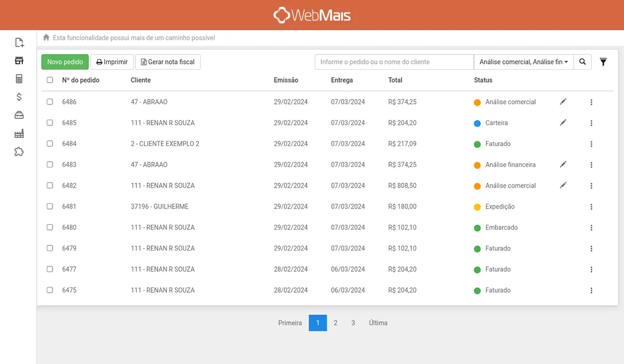Select the storefront icon in sidebar

(x=19, y=60)
